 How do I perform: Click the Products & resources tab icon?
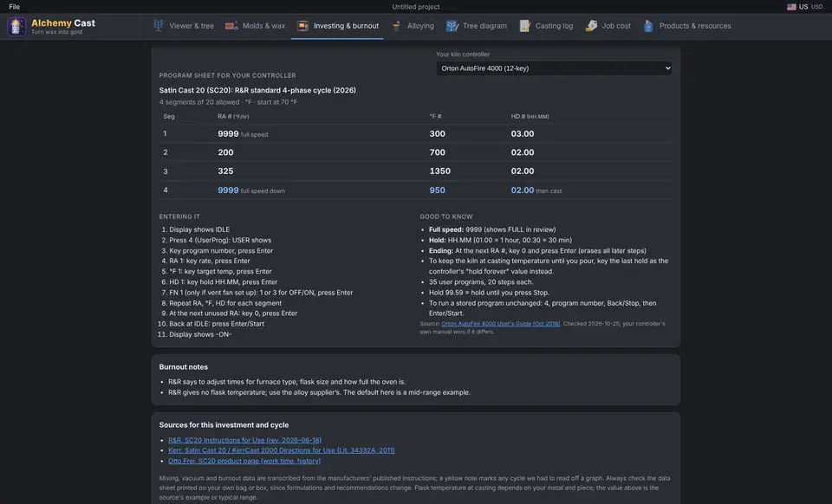[648, 26]
